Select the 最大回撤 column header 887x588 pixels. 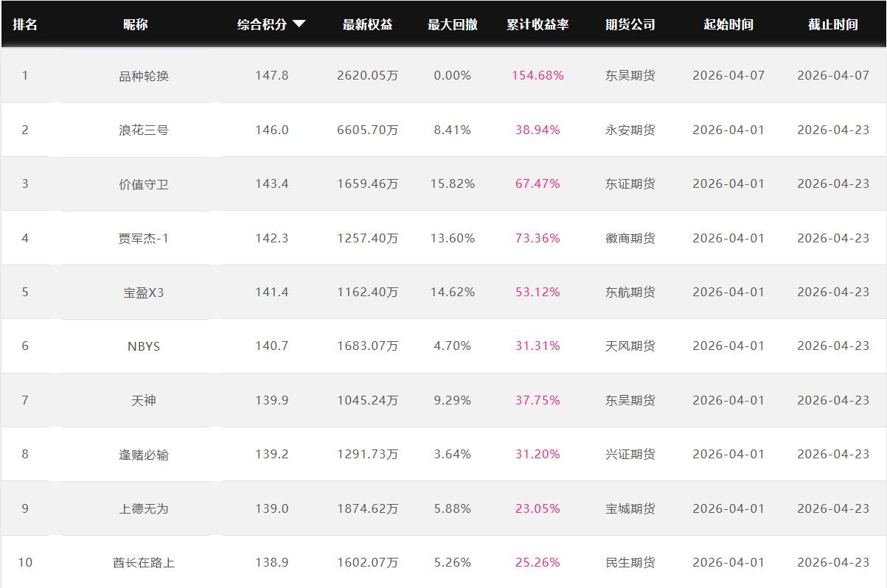pos(452,24)
